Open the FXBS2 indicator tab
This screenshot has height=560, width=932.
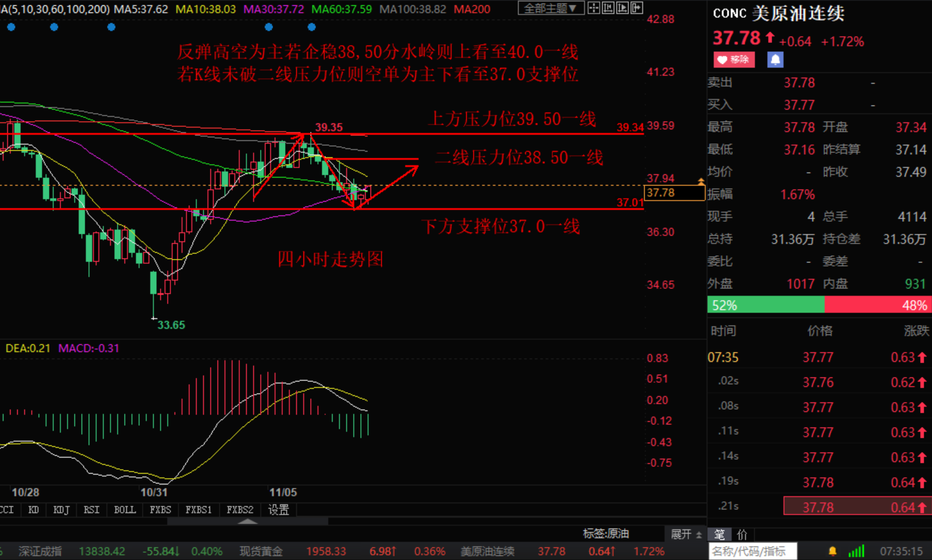(x=240, y=510)
